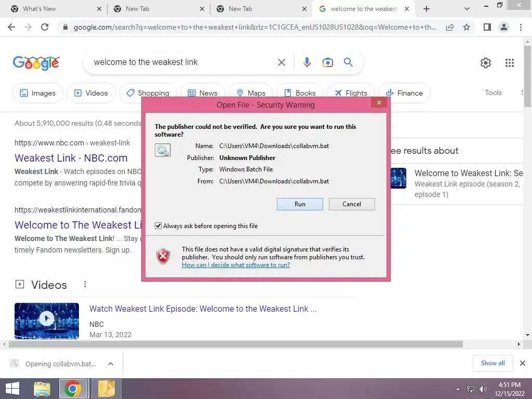Click the horizontal page scrollbar
Image resolution: width=532 pixels, height=399 pixels.
[235, 344]
